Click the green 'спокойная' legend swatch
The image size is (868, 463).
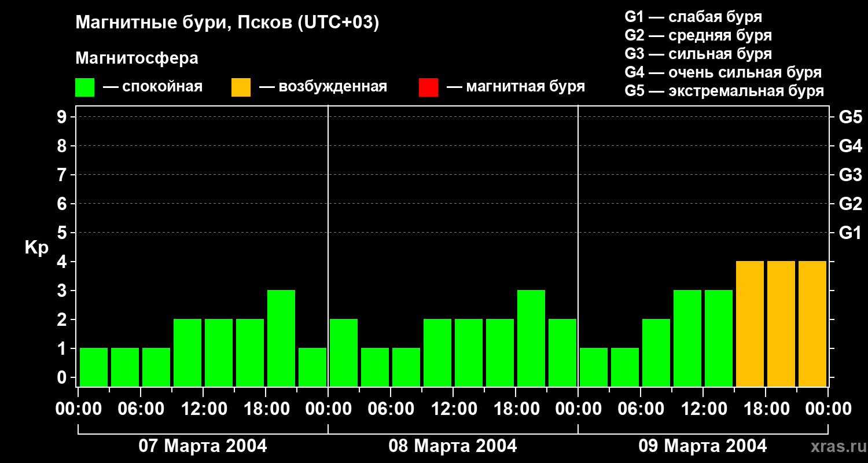point(84,87)
